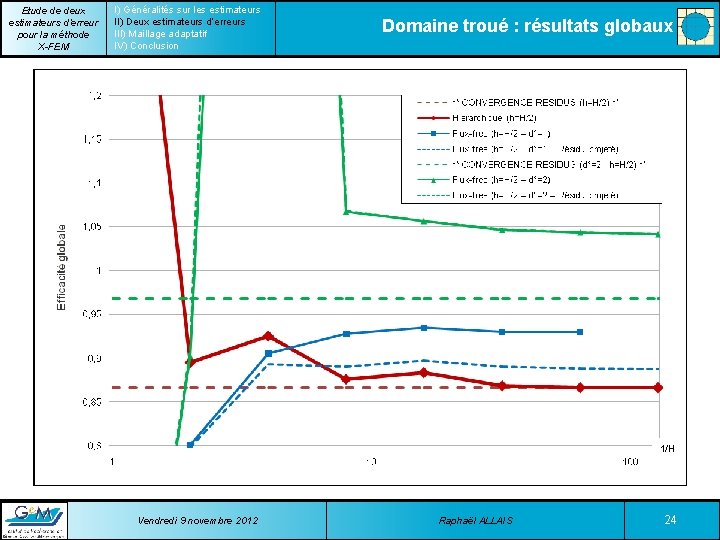This screenshot has height=540, width=720.
Task: Click the date 'Vendredi 9 novembre 2012'
Action: pos(198,520)
